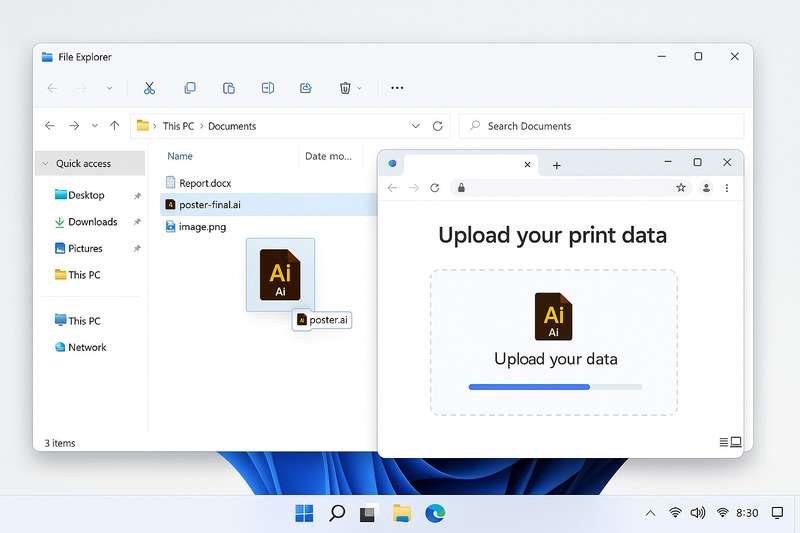The height and width of the screenshot is (533, 800).
Task: Click the Share icon in File Explorer toolbar
Action: pos(306,88)
